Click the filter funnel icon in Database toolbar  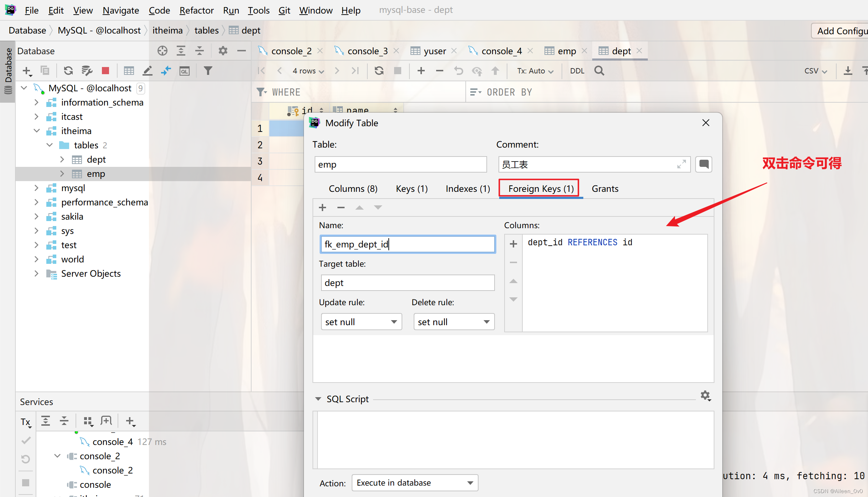(x=208, y=71)
